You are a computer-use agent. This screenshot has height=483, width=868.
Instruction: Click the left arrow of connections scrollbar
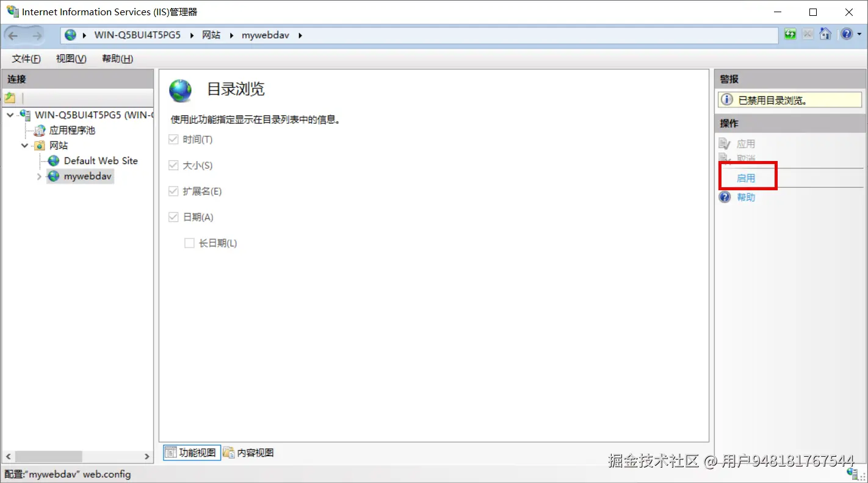point(8,456)
